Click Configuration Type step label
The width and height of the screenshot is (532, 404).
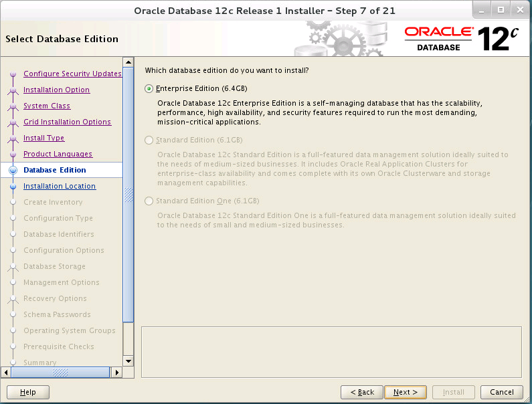(x=58, y=218)
